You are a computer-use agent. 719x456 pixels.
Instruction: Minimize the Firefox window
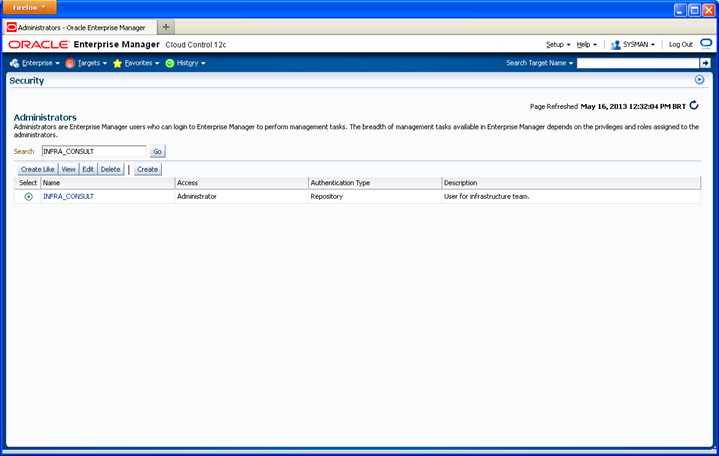point(680,10)
